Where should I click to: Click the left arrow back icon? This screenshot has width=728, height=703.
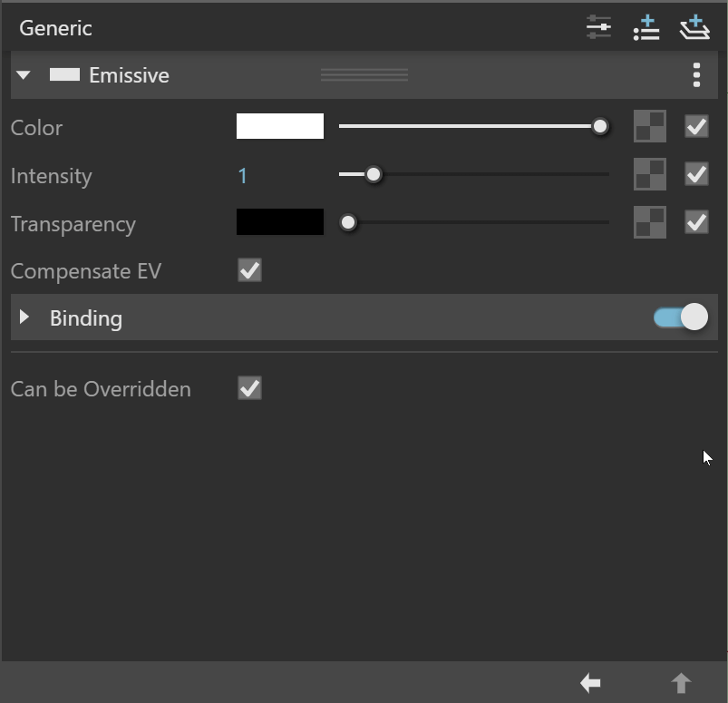pos(590,683)
